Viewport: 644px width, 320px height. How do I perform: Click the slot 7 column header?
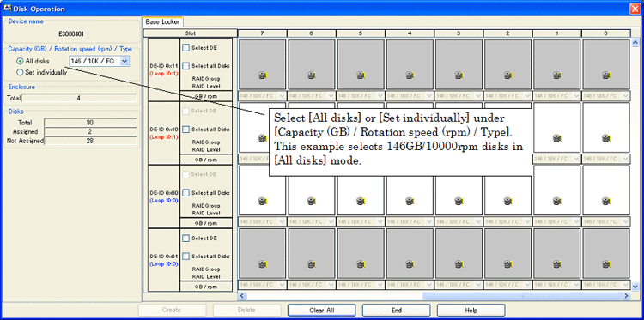pyautogui.click(x=262, y=33)
